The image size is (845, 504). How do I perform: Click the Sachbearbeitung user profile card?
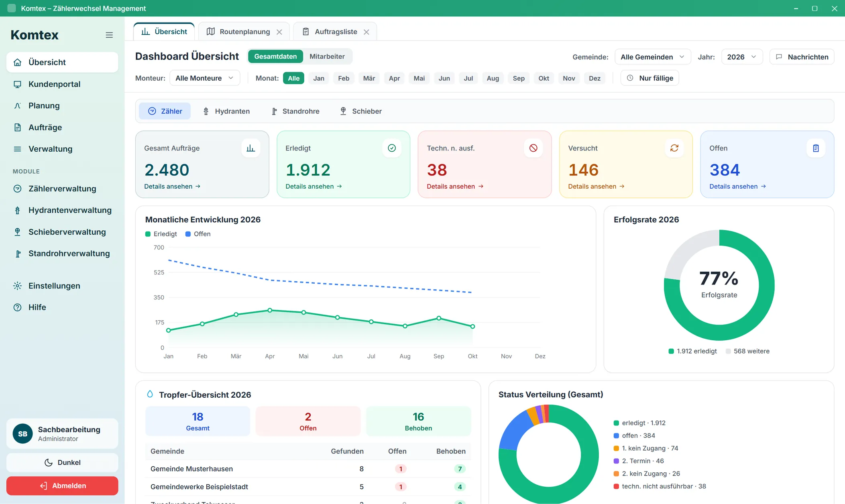click(62, 434)
